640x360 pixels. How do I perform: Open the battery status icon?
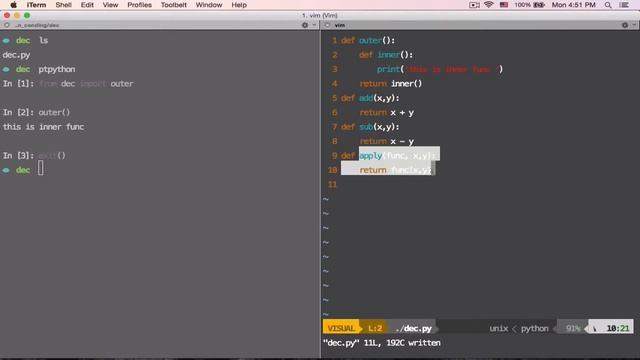click(539, 5)
